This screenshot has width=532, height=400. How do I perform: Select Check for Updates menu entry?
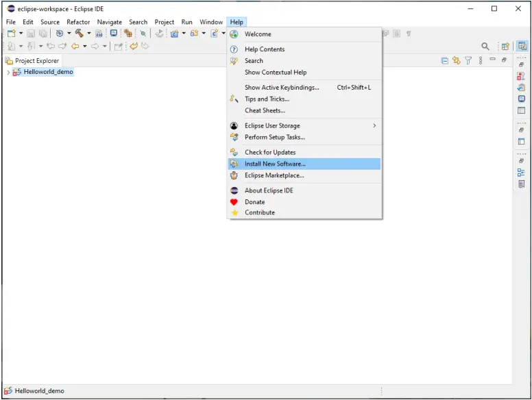(x=304, y=152)
